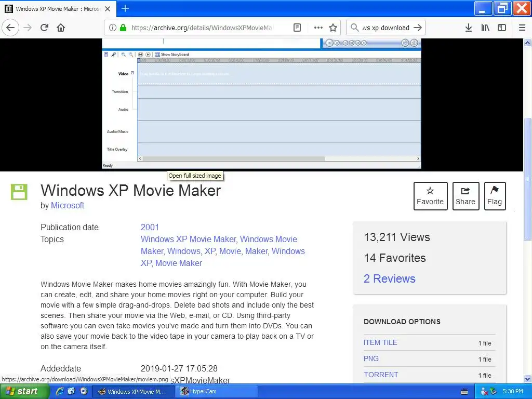Click the on-screen keyboard tray icon
The width and height of the screenshot is (532, 399).
[464, 392]
